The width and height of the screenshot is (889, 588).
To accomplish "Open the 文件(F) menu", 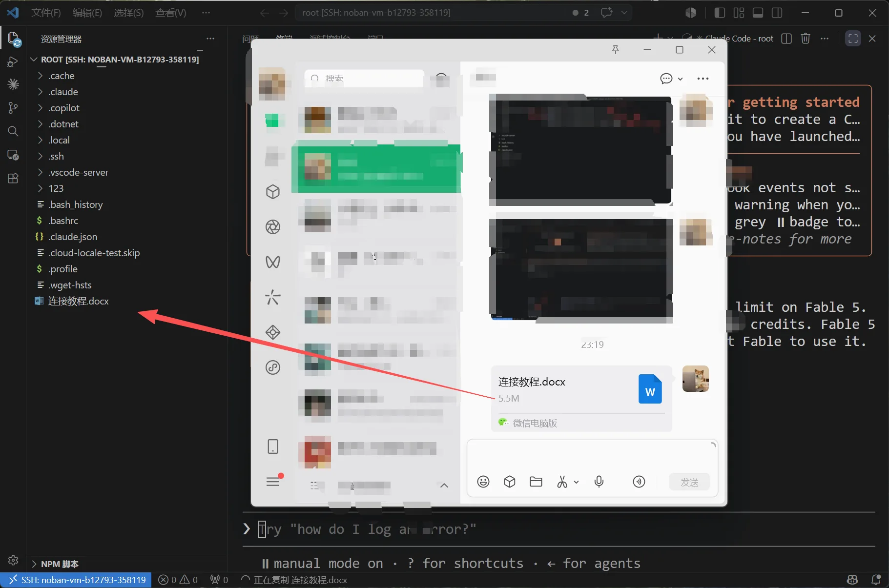I will (46, 13).
